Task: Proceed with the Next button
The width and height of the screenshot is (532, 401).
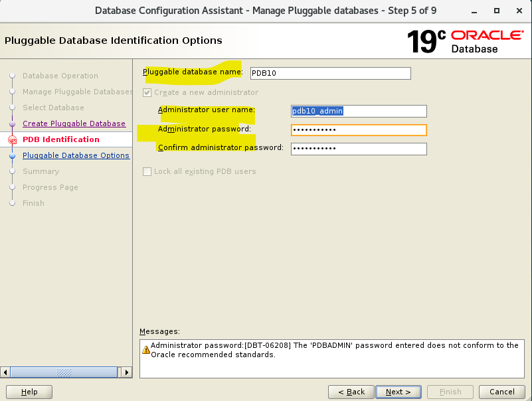Action: click(399, 392)
